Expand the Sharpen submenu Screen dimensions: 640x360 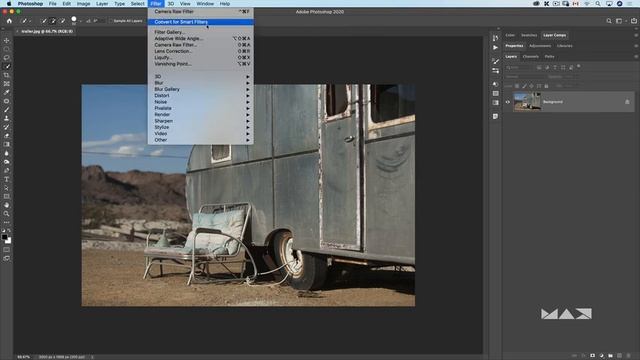(x=200, y=121)
